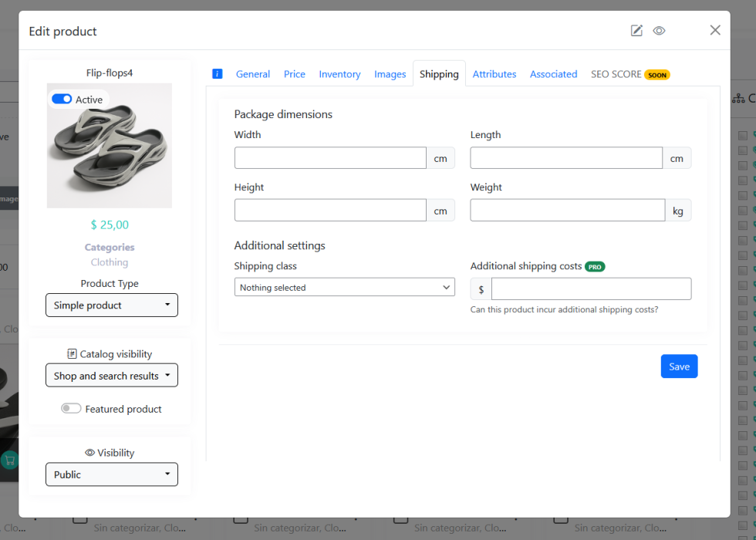Enable the Featured product toggle
Screen dimensions: 756x540
[x=71, y=409]
